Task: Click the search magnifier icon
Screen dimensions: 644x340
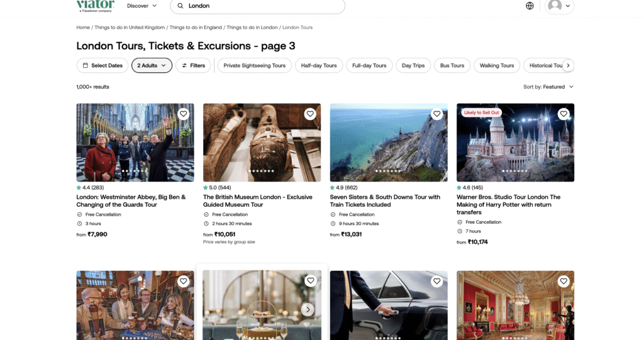Action: [x=180, y=6]
